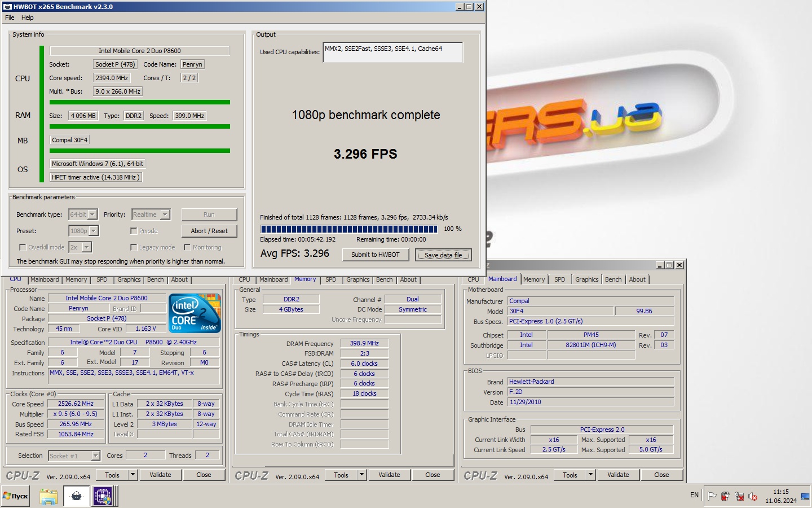
Task: Click the Avg FPS: 3.296 label
Action: (295, 253)
